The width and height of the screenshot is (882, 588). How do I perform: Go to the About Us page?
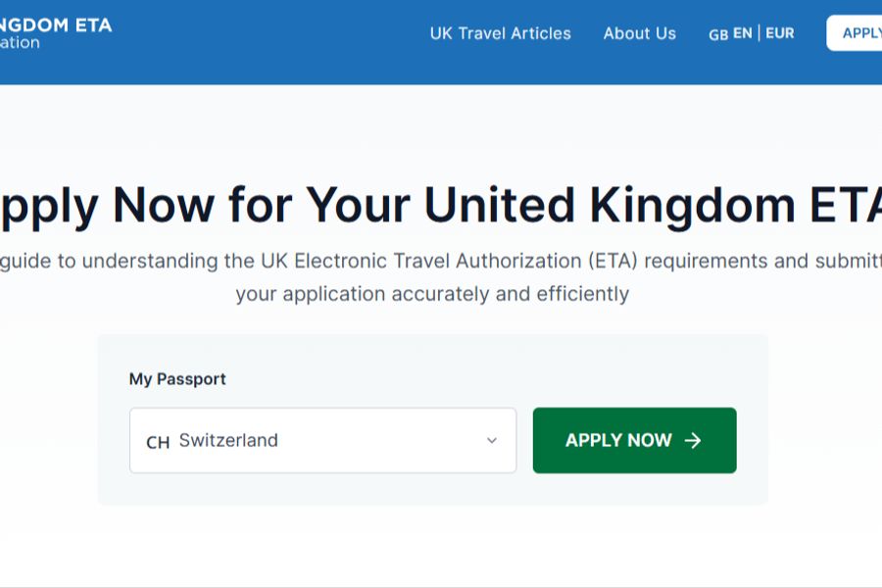pyautogui.click(x=639, y=33)
